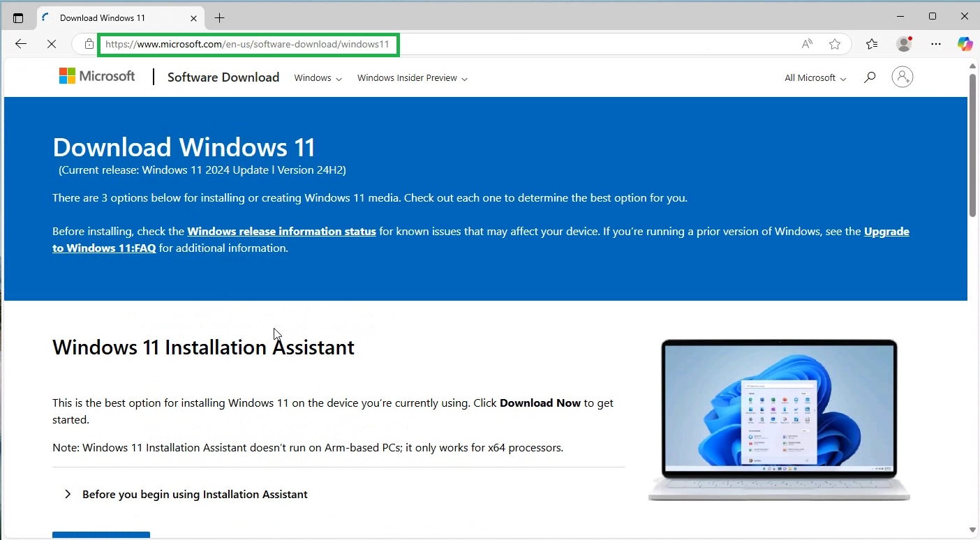Stop loading the page with the X button
Image resolution: width=980 pixels, height=540 pixels.
(x=52, y=44)
